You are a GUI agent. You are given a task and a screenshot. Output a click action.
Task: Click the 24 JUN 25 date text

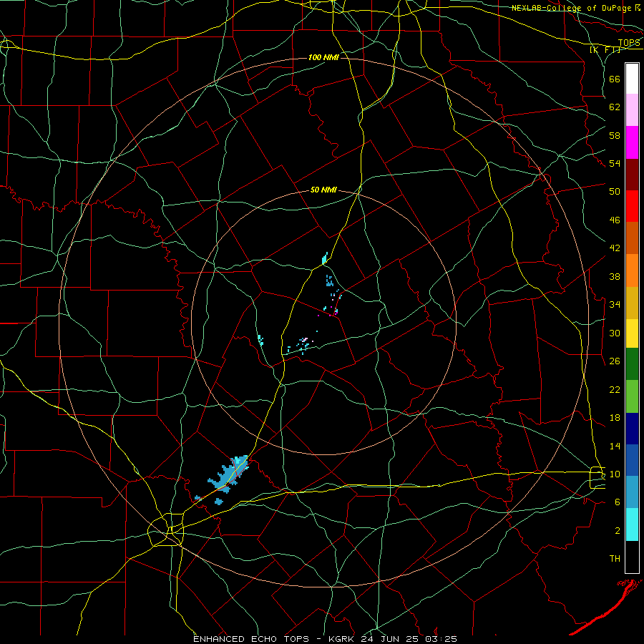391,639
